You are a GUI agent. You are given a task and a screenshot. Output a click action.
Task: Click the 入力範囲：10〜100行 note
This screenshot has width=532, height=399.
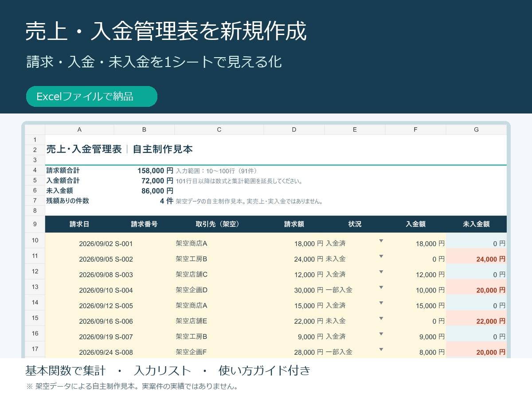[x=216, y=171]
